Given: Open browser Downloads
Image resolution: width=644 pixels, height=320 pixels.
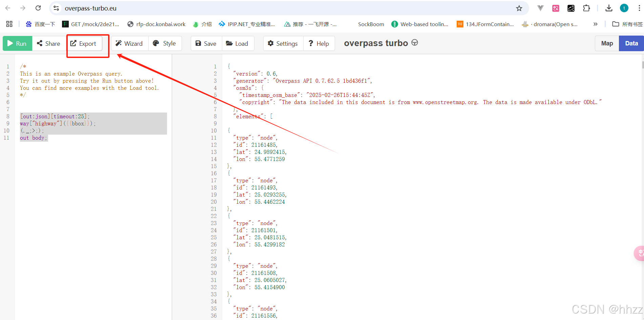Looking at the screenshot, I should 609,8.
